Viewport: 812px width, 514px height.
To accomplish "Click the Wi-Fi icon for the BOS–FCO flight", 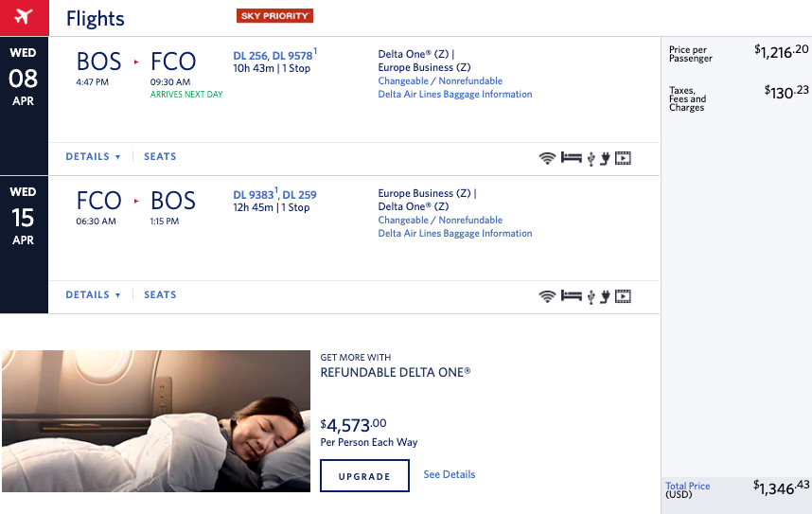I will pyautogui.click(x=547, y=158).
